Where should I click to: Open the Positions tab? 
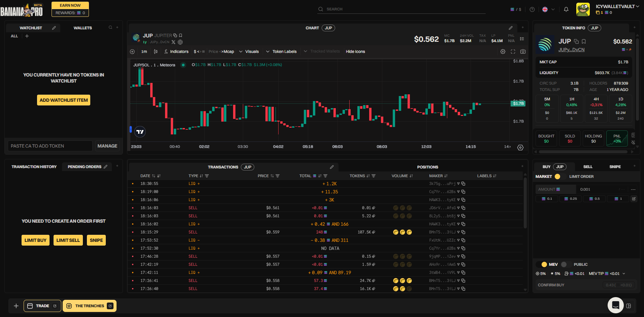[x=427, y=167]
